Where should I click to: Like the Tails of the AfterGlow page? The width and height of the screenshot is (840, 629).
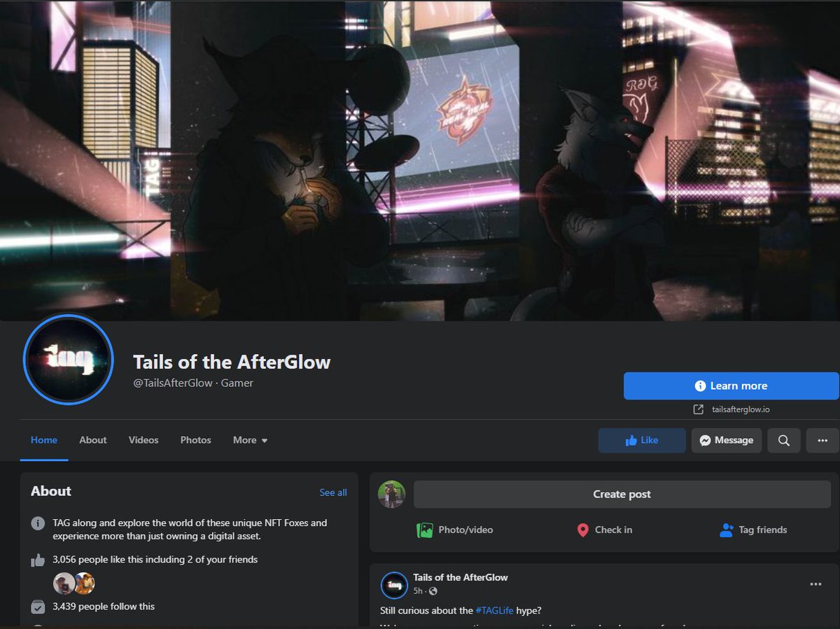(642, 440)
